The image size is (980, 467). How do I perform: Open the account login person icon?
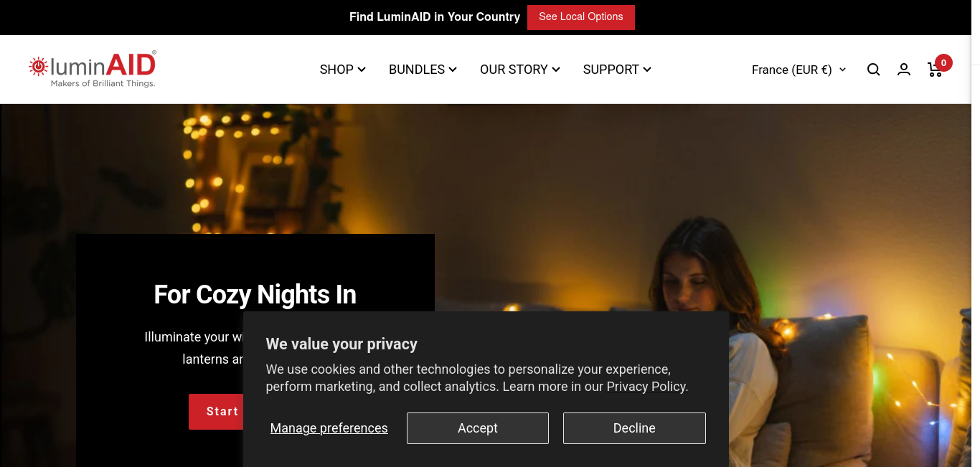(904, 70)
